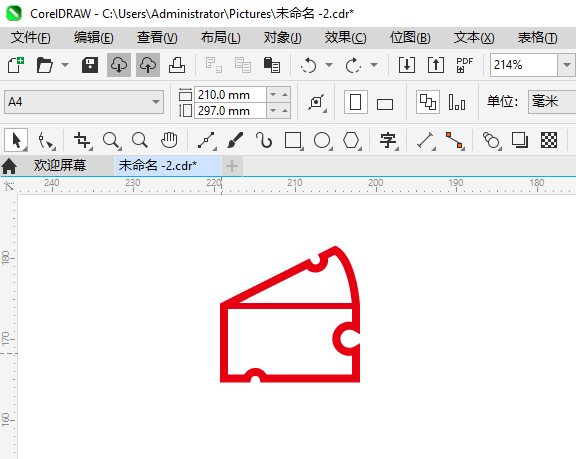Click the plus button to add document
The image size is (576, 459).
click(x=232, y=166)
